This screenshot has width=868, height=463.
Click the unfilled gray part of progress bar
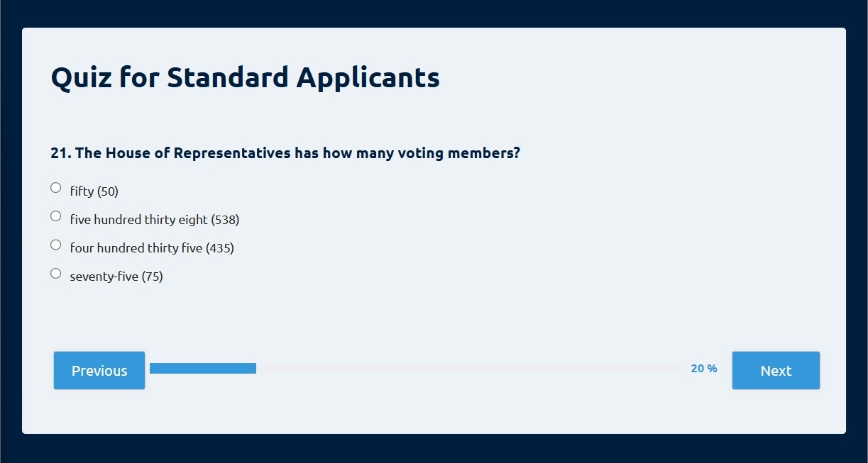(468, 368)
